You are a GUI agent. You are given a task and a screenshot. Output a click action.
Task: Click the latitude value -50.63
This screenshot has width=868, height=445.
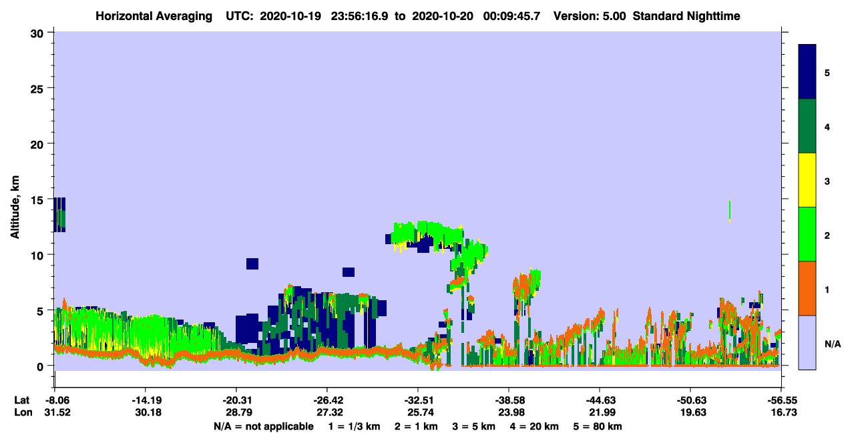pos(690,400)
